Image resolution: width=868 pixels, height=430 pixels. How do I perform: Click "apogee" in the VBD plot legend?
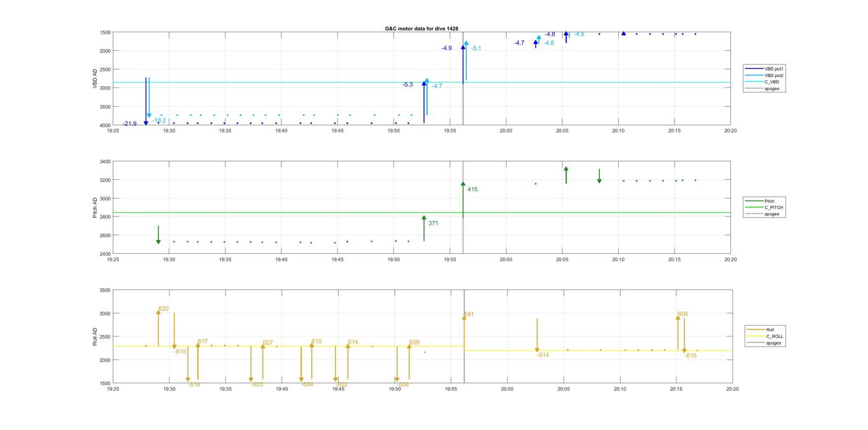pos(763,88)
